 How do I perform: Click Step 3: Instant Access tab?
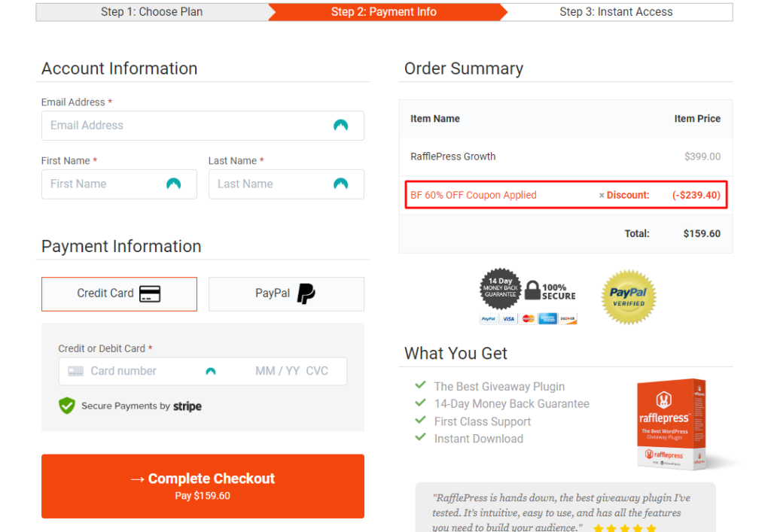coord(616,12)
